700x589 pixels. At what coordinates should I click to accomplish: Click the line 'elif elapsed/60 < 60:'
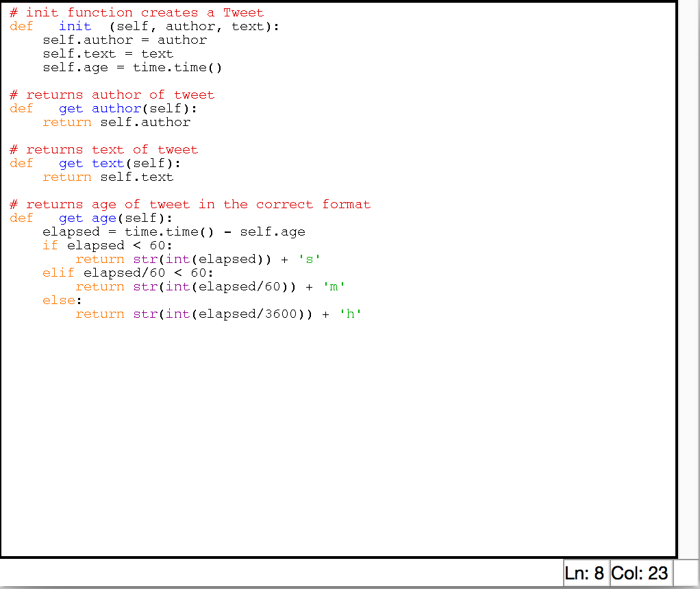point(128,273)
